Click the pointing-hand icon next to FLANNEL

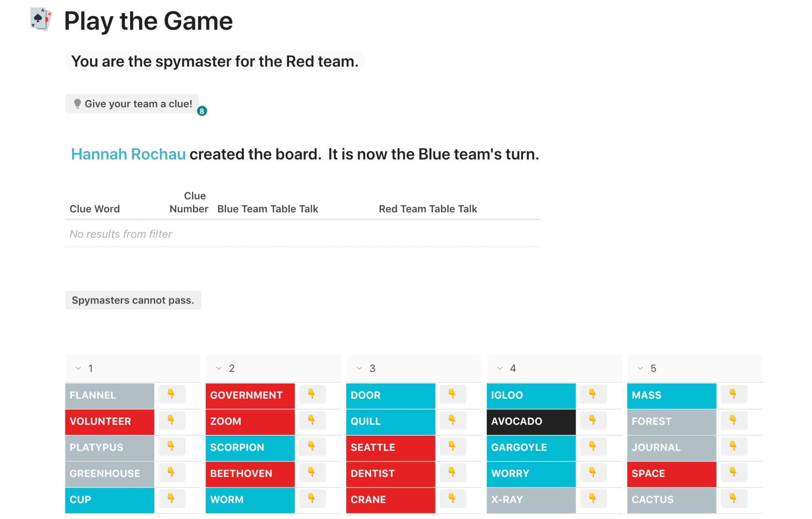[172, 394]
